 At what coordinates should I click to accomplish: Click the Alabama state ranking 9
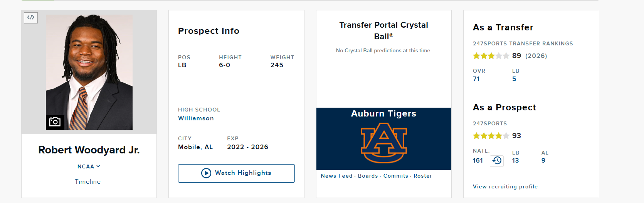pyautogui.click(x=543, y=160)
